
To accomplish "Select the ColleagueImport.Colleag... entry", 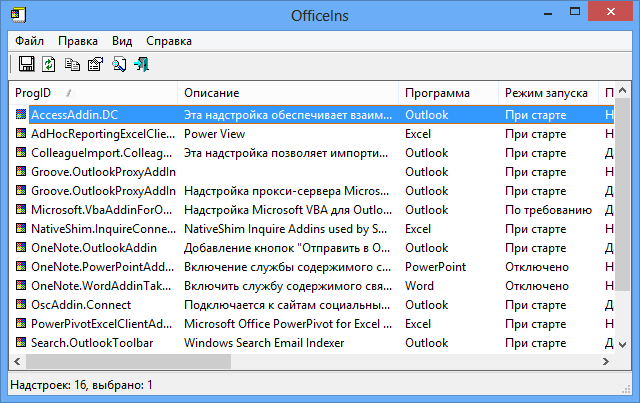I will 102,153.
